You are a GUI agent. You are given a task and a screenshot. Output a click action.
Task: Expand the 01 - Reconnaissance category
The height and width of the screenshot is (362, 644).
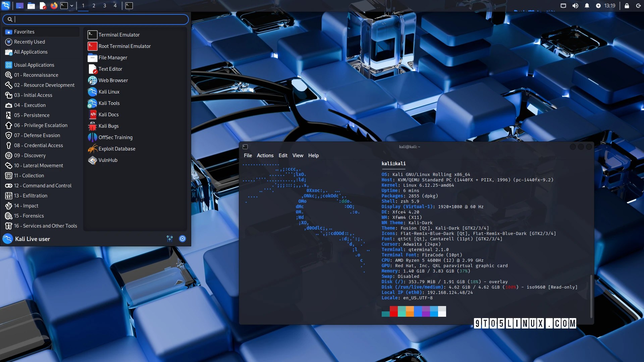tap(36, 75)
